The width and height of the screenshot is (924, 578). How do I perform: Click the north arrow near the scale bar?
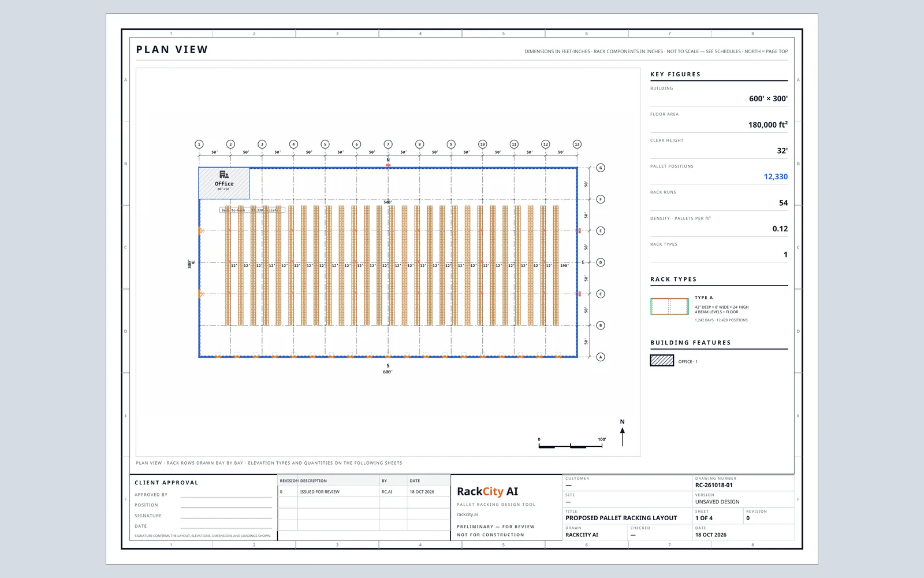(622, 433)
